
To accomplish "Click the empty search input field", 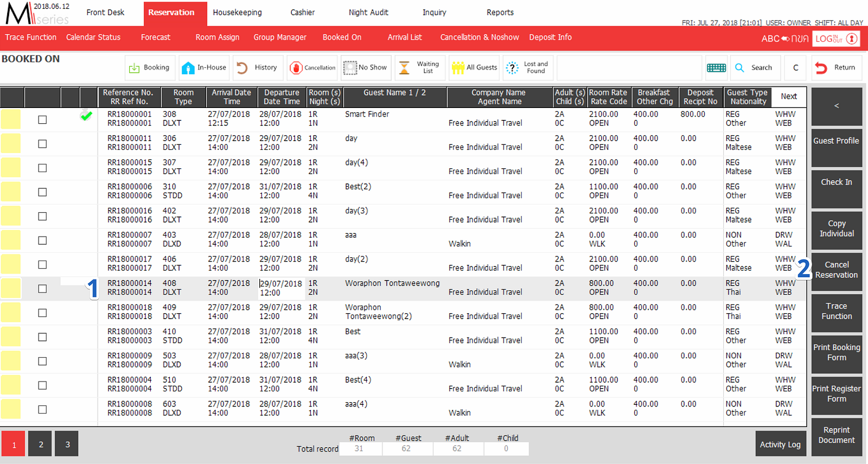I will 629,68.
